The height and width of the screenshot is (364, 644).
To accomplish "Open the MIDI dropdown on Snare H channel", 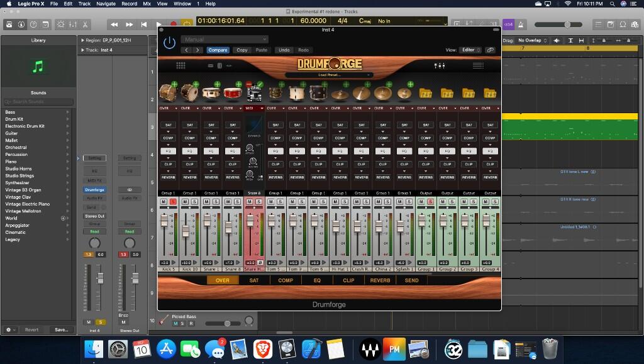I will [x=254, y=108].
